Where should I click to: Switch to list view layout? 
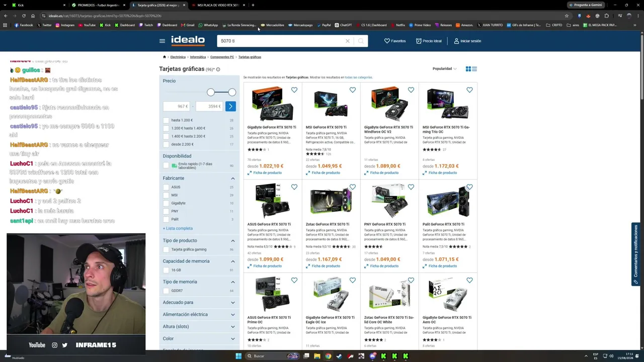click(x=474, y=69)
